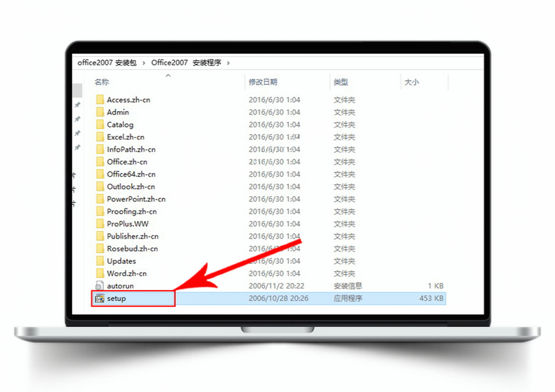Viewport: 555px width, 392px height.
Task: Select the Excel.zh-cn folder icon
Action: (x=100, y=137)
